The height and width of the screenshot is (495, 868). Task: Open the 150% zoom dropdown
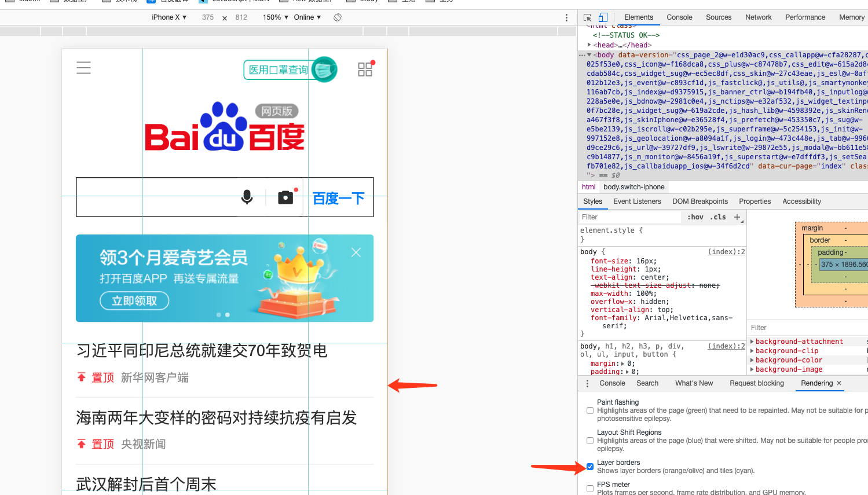[x=276, y=17]
